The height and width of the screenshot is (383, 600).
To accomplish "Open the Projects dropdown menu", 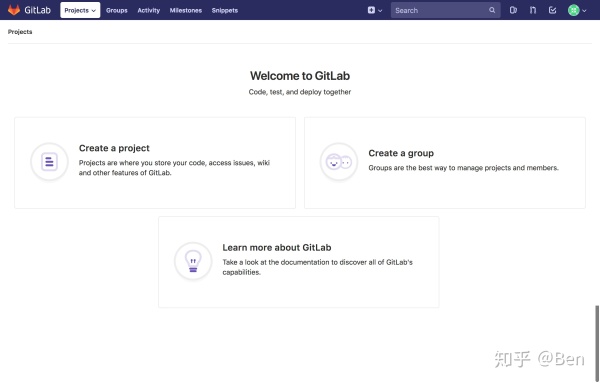I will pyautogui.click(x=80, y=10).
